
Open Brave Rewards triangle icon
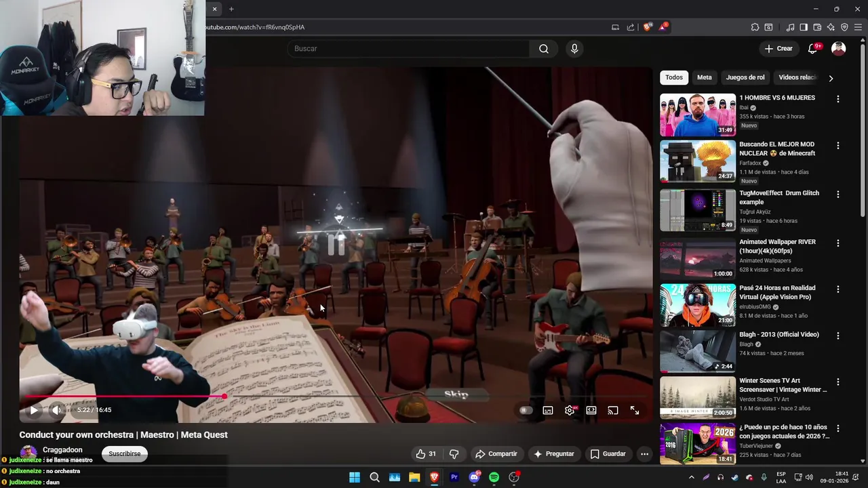click(x=663, y=27)
